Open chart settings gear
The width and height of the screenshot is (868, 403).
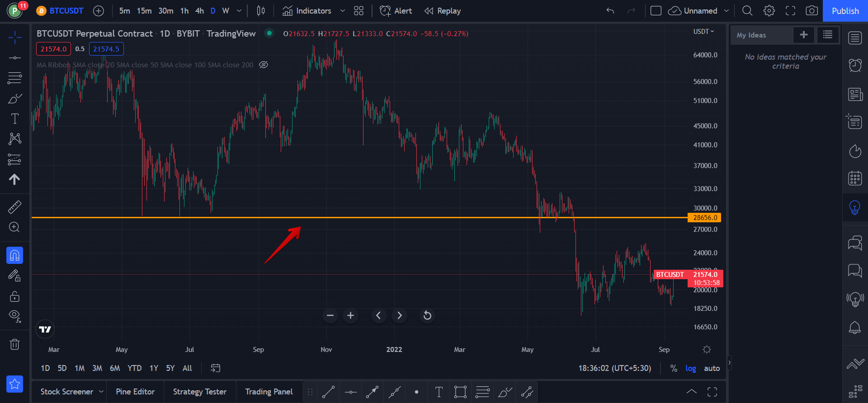pyautogui.click(x=769, y=11)
